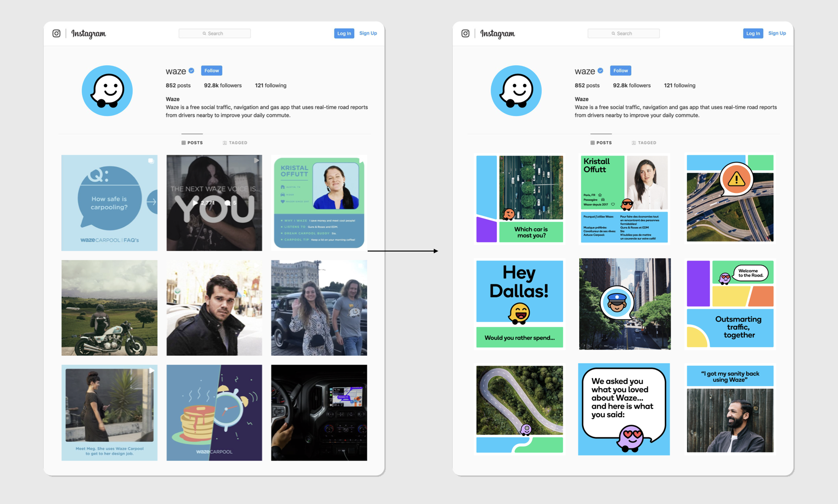Screen dimensions: 838x504
Task: Open 'Outsmarting traffic, together' post
Action: (730, 304)
